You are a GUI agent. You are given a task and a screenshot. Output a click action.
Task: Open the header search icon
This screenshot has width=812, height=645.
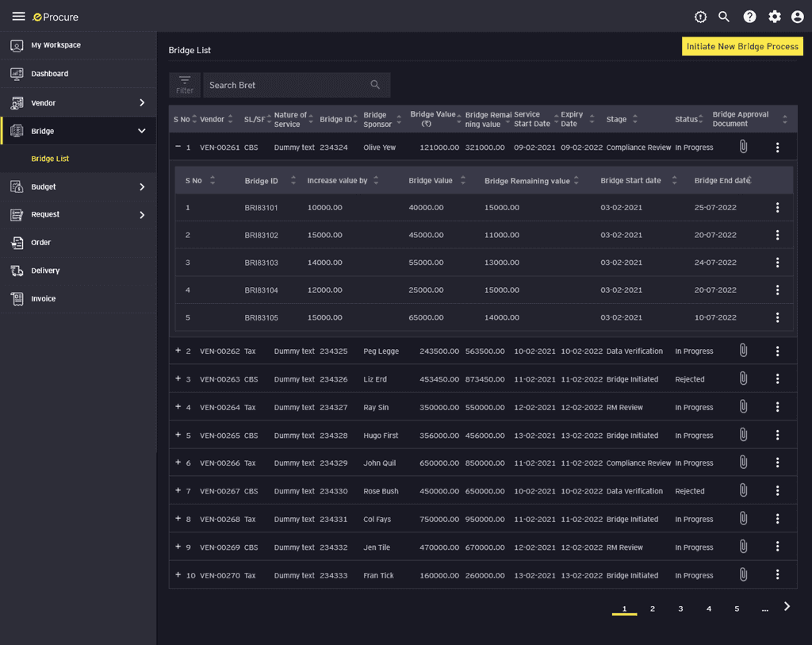click(x=724, y=17)
